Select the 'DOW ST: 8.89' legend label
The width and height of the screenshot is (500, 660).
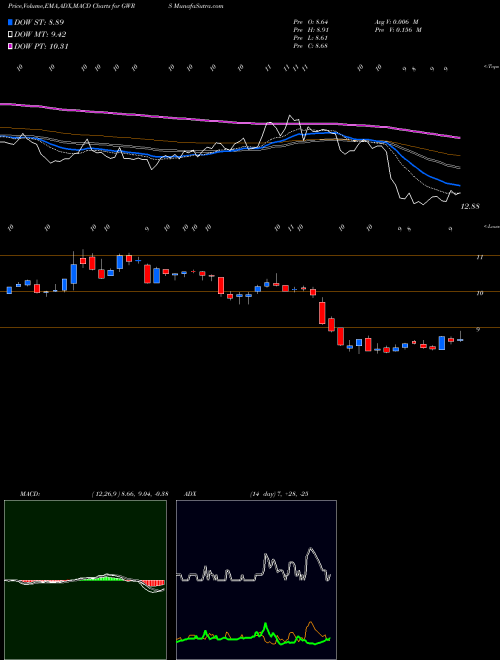(39, 22)
